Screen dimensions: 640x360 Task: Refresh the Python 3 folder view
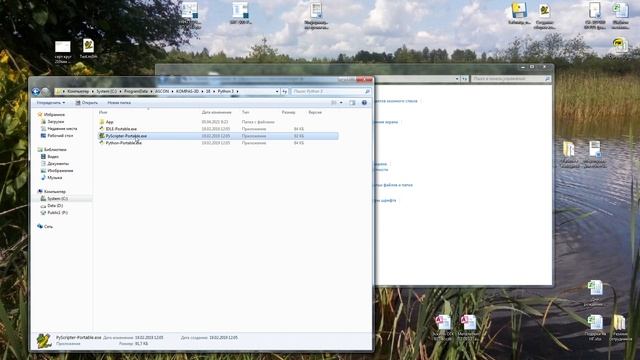(x=284, y=91)
